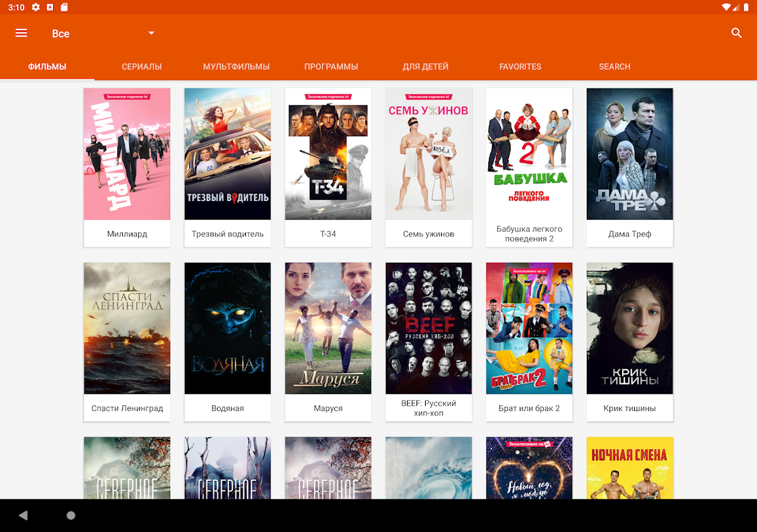Click the Крик тишины title

(630, 408)
